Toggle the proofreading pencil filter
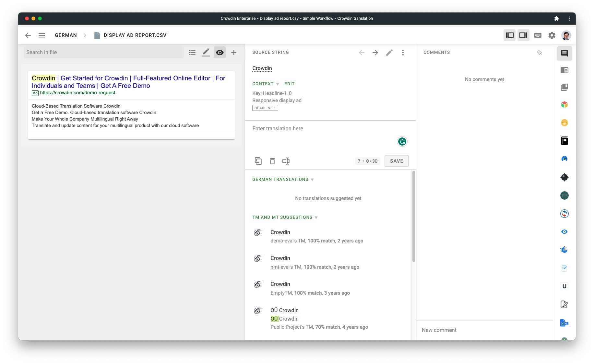The width and height of the screenshot is (594, 364). click(x=206, y=53)
